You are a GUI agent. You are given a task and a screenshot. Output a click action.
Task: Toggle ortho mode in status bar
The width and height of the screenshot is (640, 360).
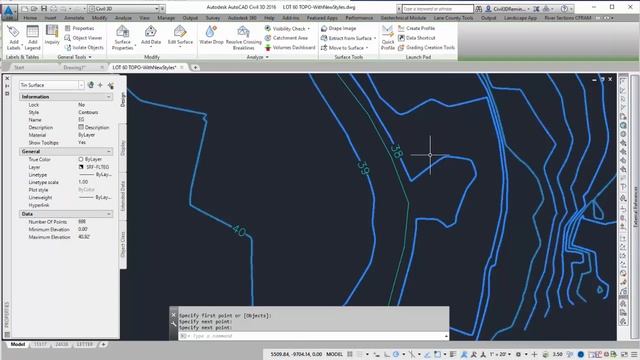[387, 354]
